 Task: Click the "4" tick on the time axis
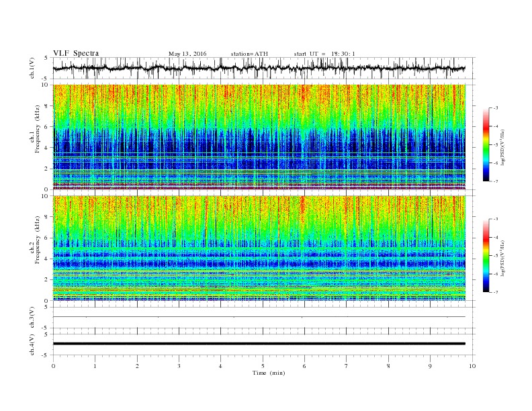point(220,366)
